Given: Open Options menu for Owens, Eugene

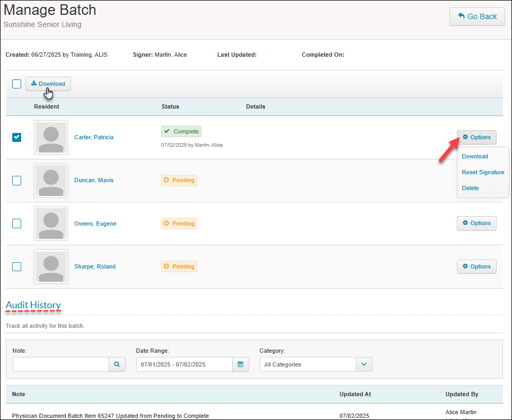Looking at the screenshot, I should [476, 224].
